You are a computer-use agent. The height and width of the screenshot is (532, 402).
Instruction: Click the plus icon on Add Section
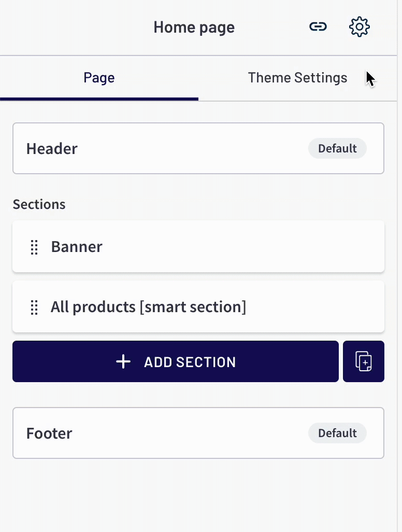click(123, 362)
